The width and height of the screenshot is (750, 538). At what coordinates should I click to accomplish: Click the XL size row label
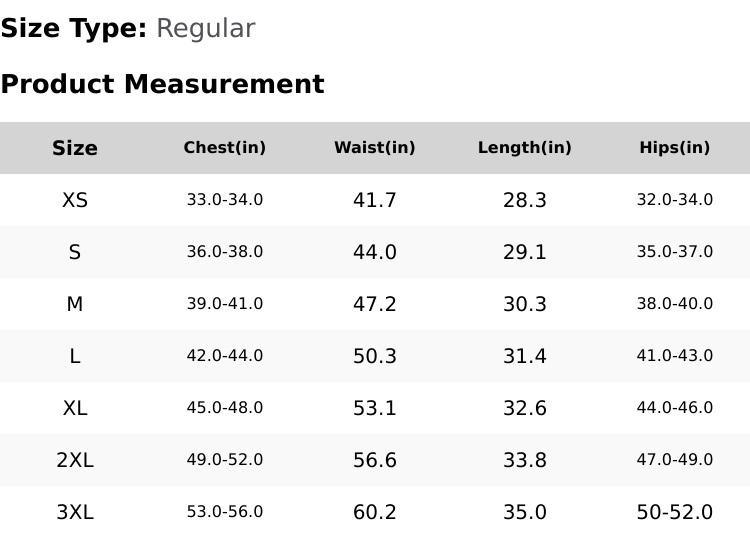75,408
